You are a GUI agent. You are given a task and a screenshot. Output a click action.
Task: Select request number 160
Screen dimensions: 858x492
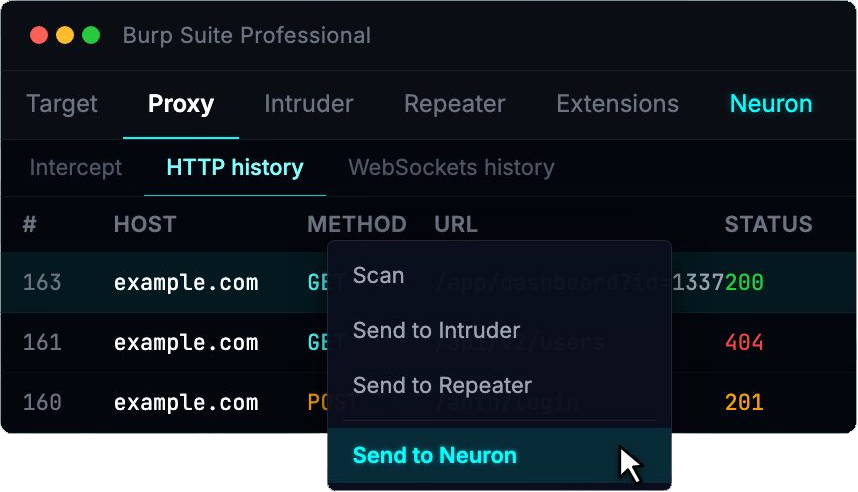click(x=42, y=403)
